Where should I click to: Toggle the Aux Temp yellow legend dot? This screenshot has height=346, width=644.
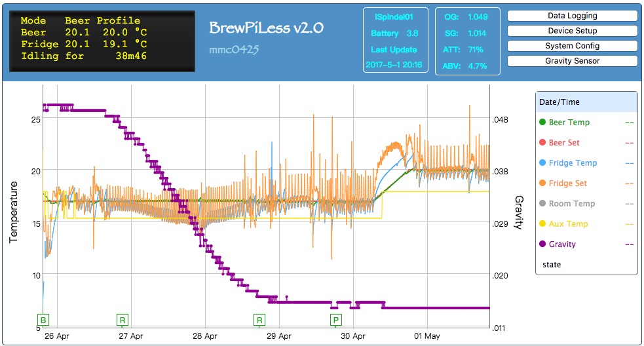click(542, 224)
